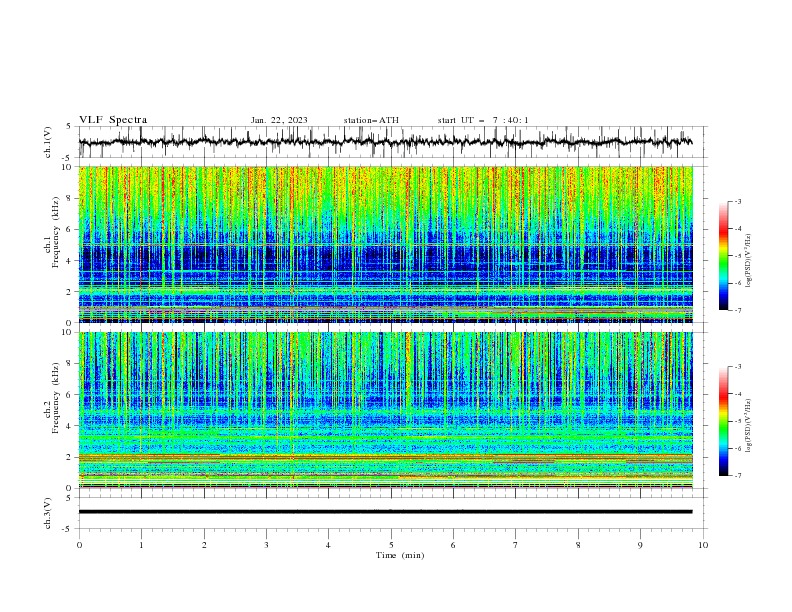Click the lower PSD color bar
The width and height of the screenshot is (792, 612).
(x=724, y=421)
